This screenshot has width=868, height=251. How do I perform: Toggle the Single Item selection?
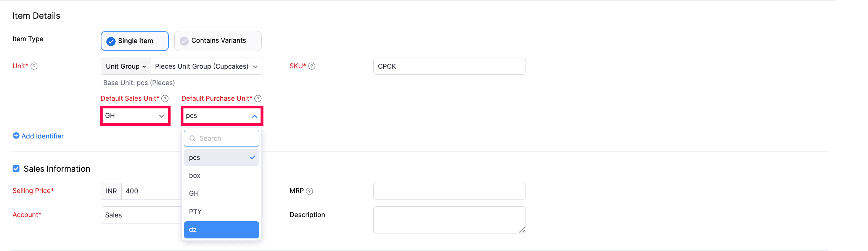(x=134, y=40)
